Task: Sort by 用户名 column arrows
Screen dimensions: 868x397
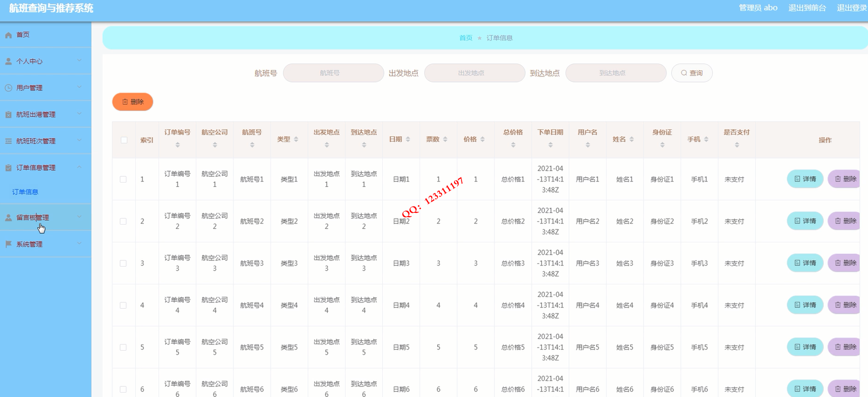Action: [588, 145]
